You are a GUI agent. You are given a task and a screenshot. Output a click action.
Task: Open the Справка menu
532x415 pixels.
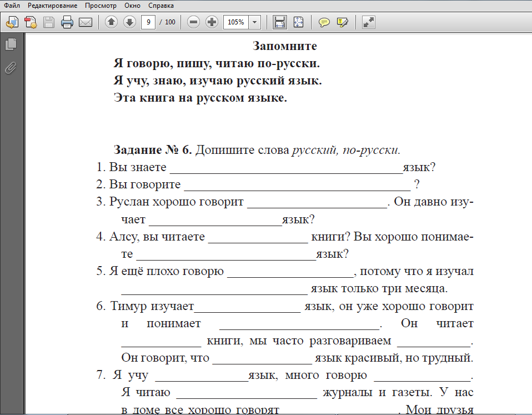tap(161, 6)
